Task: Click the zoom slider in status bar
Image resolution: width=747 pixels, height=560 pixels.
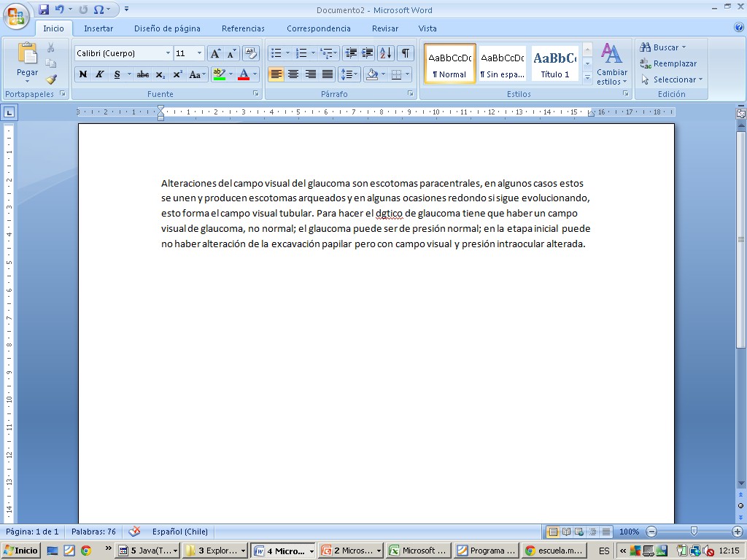Action: pos(693,532)
